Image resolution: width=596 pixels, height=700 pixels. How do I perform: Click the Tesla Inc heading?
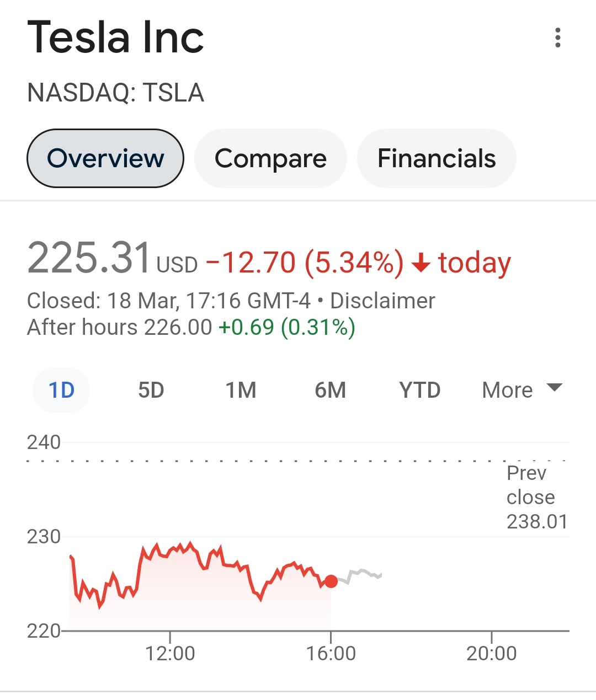point(116,38)
